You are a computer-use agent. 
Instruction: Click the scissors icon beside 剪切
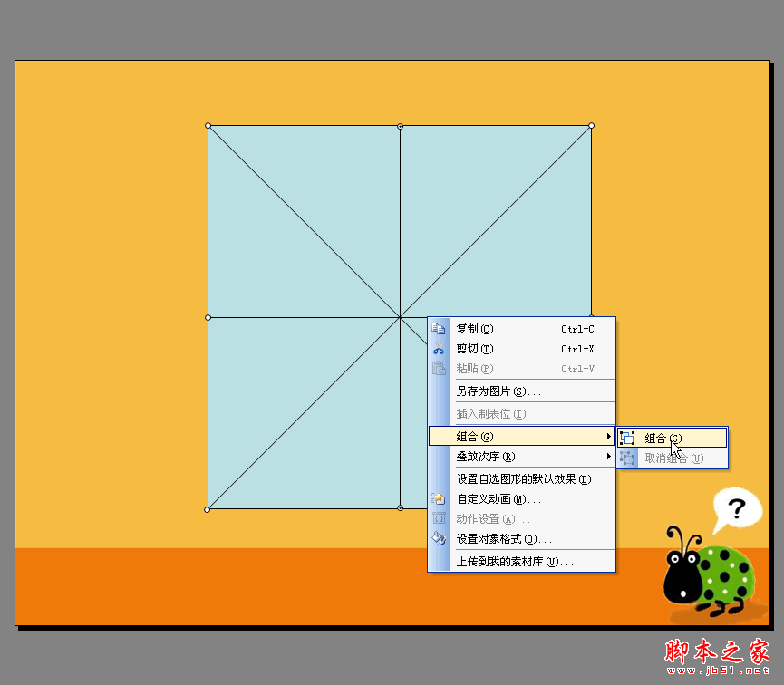pyautogui.click(x=439, y=349)
